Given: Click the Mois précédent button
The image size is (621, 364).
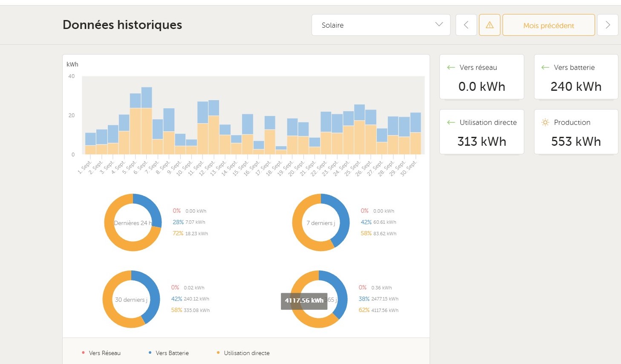Looking at the screenshot, I should [548, 25].
